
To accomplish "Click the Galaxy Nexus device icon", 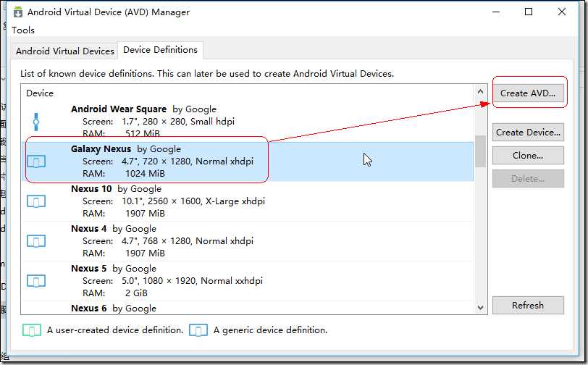I will 36,161.
